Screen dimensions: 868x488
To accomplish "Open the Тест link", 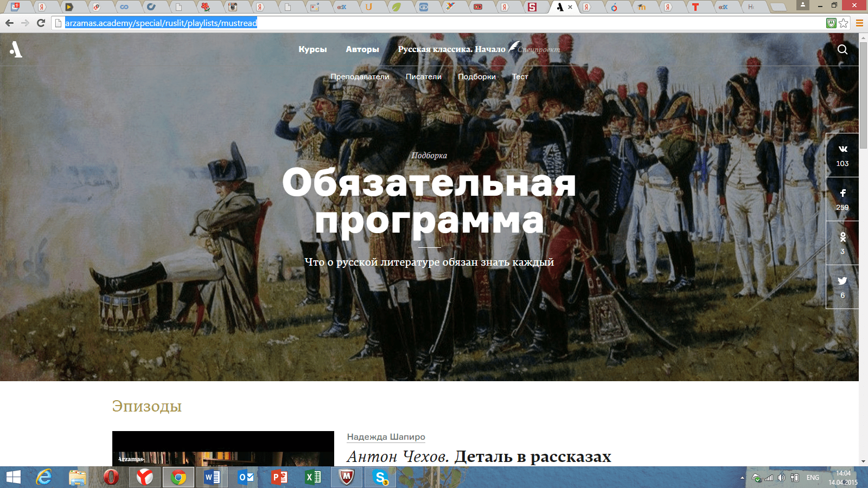I will click(520, 76).
